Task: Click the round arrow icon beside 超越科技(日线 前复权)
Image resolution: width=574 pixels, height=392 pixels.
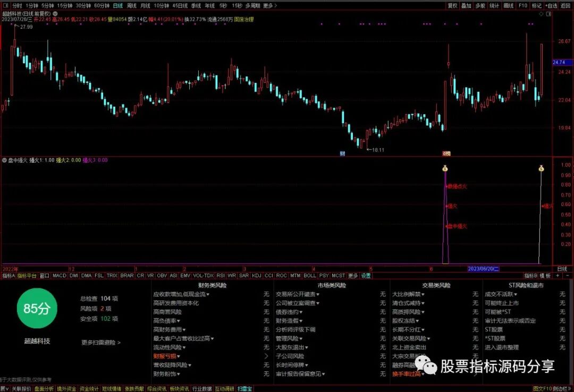Action: click(55, 13)
